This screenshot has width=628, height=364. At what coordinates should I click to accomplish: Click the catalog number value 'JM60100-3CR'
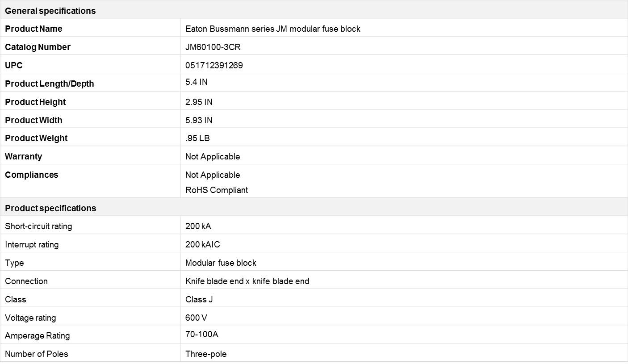213,47
